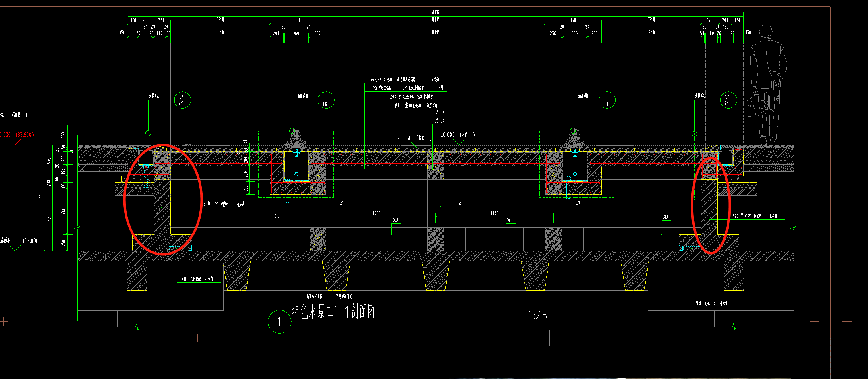Click the -0.050 water bottom elevation label
This screenshot has height=379, width=868.
click(414, 138)
